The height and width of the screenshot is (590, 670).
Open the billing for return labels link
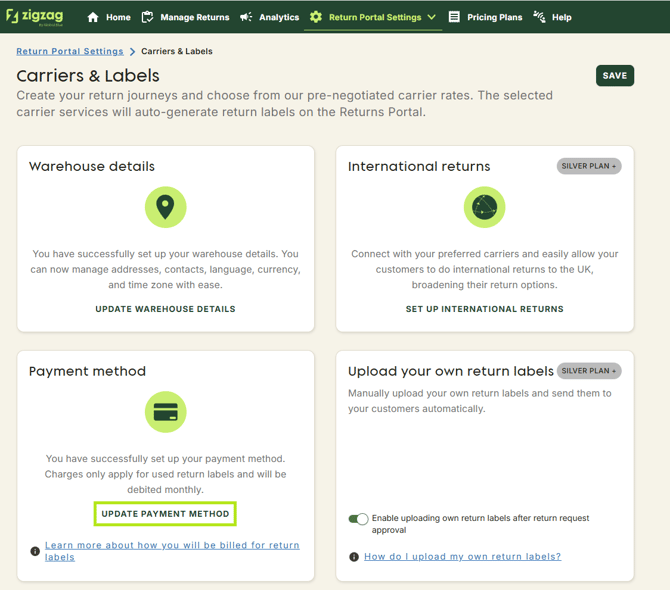[x=172, y=551]
